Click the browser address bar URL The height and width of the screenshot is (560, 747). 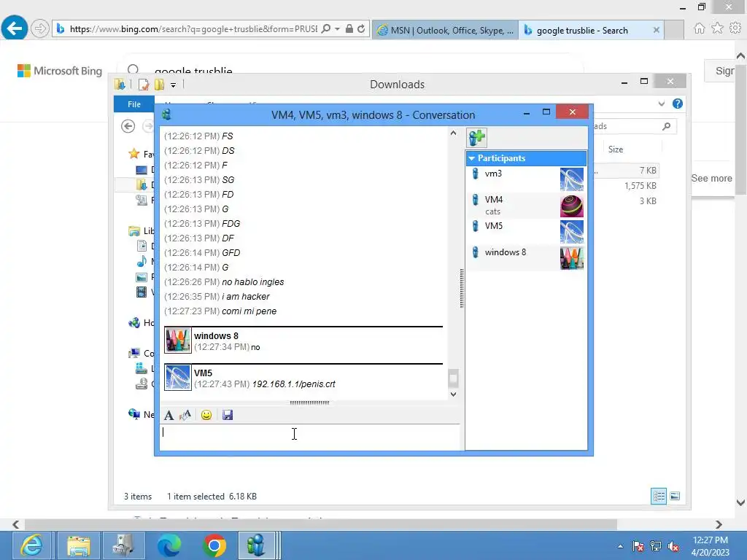[x=193, y=29]
